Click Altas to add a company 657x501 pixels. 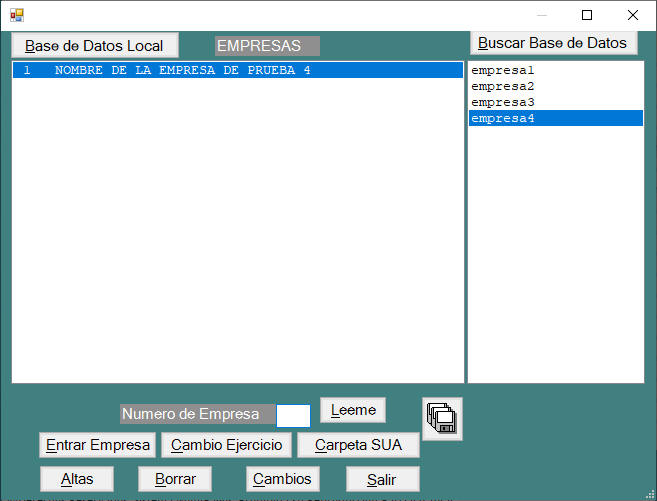click(x=77, y=479)
